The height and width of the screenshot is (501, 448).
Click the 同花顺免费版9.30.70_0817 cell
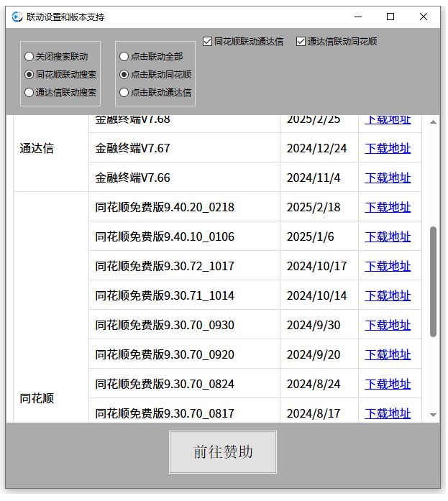tap(184, 412)
